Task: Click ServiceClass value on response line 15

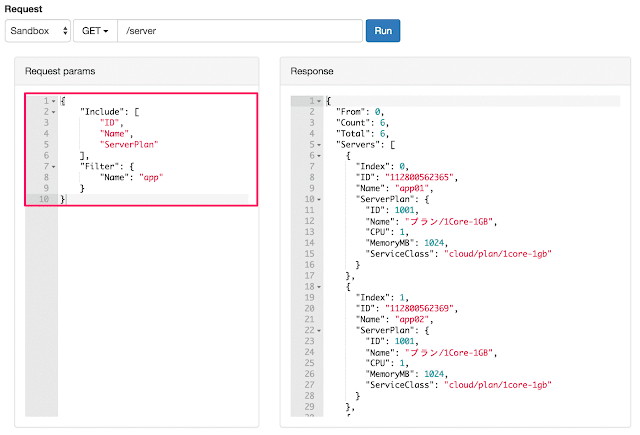Action: (x=498, y=254)
